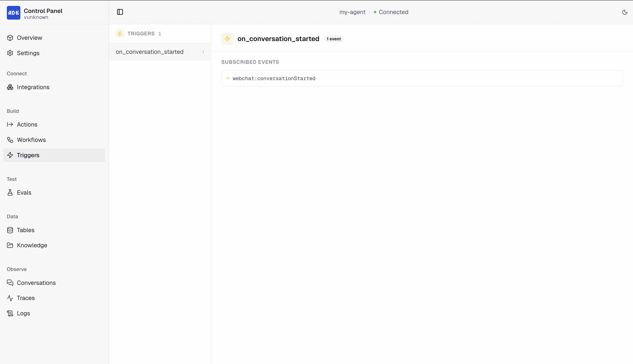Open Conversations via chat bubble icon
This screenshot has height=364, width=633.
point(10,282)
